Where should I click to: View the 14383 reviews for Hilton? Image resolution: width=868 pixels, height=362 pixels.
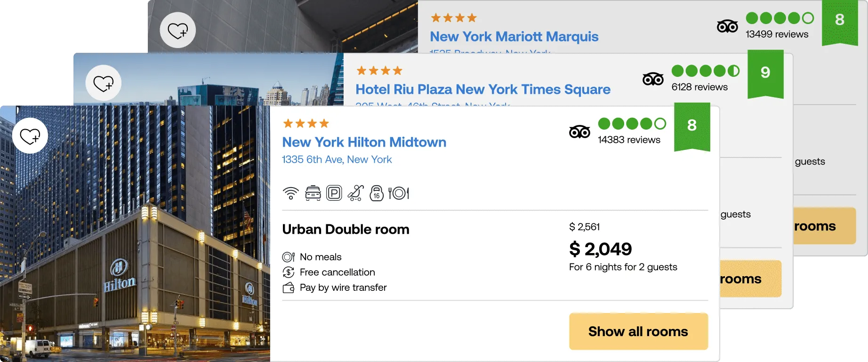tap(629, 140)
